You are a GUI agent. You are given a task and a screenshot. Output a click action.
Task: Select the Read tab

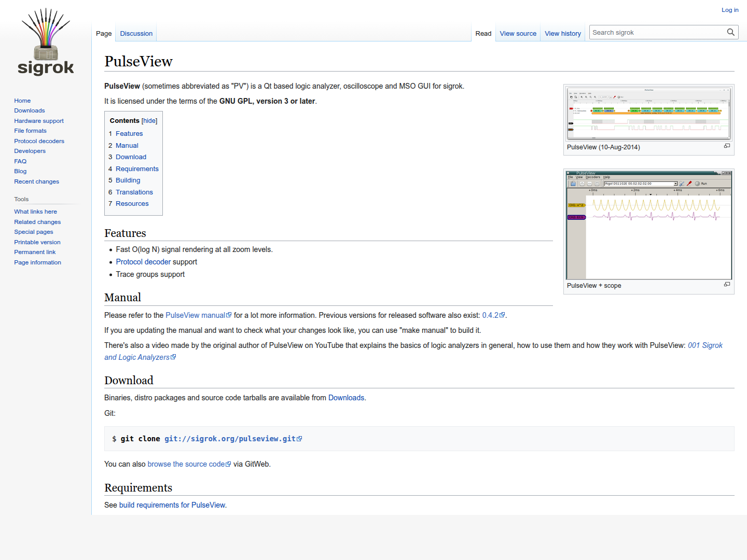(x=483, y=33)
